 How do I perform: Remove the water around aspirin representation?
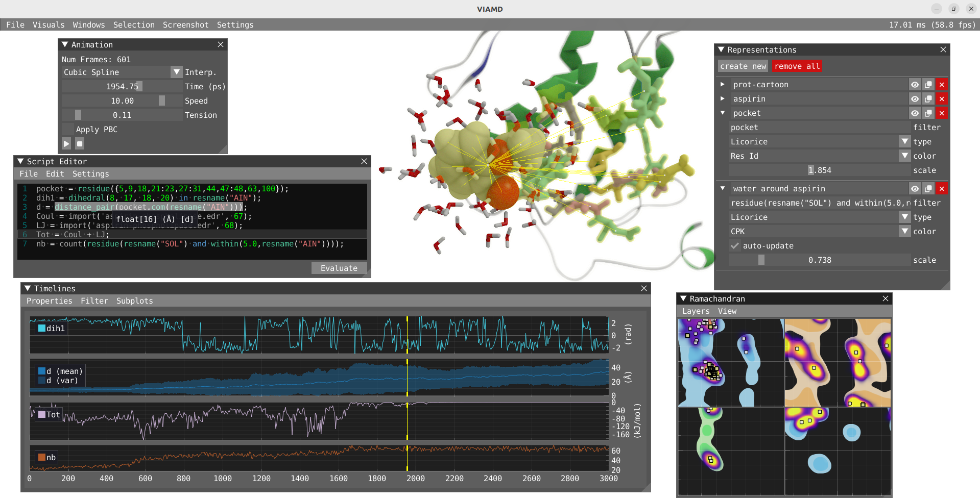click(x=942, y=189)
